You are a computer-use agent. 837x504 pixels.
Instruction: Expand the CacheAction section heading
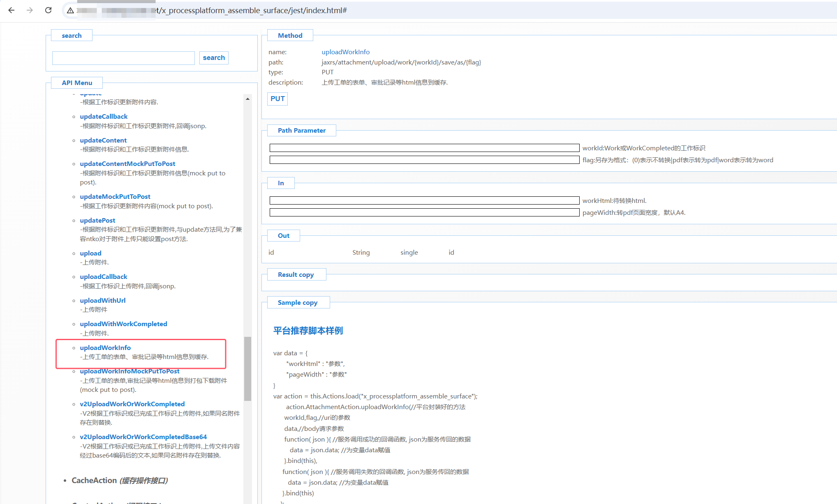tap(94, 481)
